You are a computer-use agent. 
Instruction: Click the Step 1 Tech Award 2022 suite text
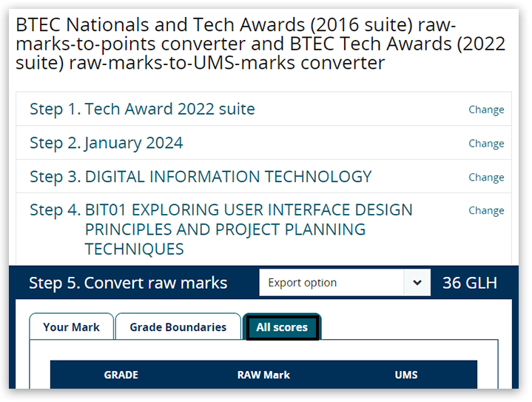pyautogui.click(x=142, y=110)
